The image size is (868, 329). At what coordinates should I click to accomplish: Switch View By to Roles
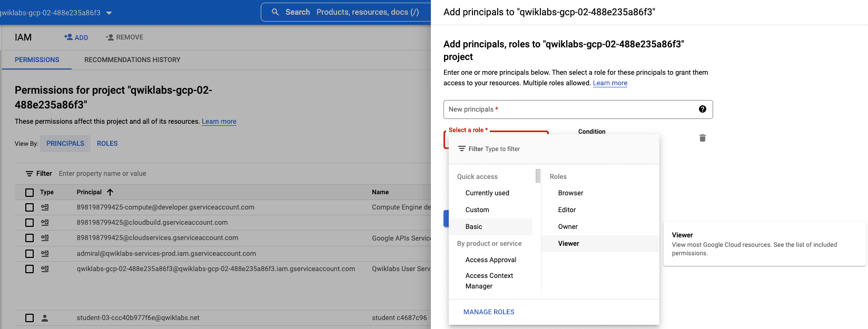point(107,144)
